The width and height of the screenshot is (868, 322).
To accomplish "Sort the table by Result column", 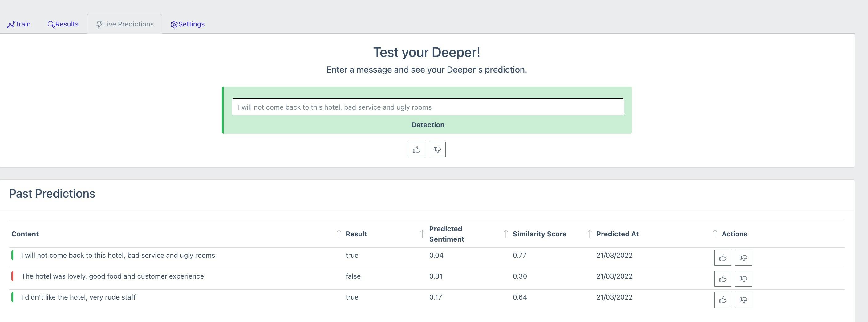I will pyautogui.click(x=339, y=234).
